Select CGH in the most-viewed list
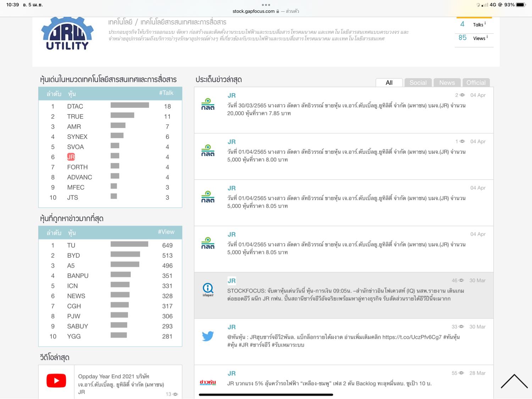Viewport: 532px width, 399px height. [x=74, y=306]
